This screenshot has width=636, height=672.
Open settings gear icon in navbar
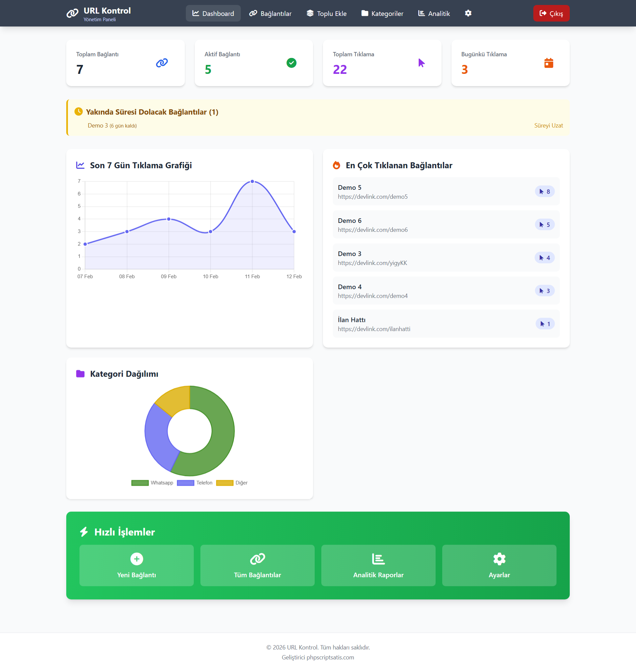pyautogui.click(x=468, y=13)
